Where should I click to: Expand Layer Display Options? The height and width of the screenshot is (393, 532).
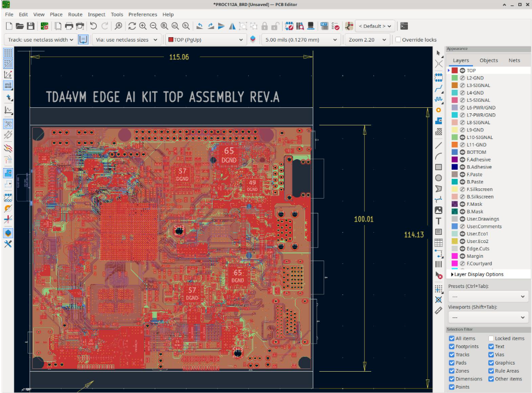click(478, 274)
